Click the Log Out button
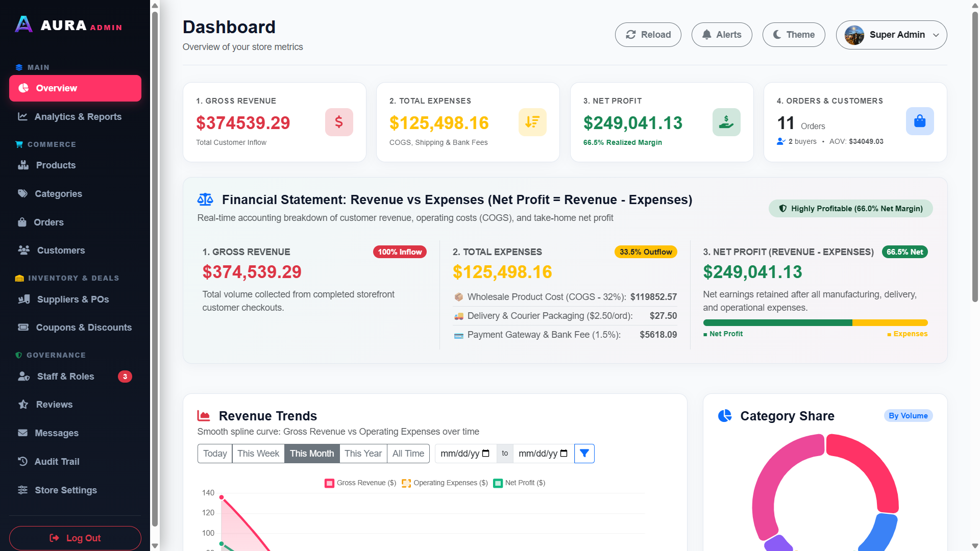Image resolution: width=980 pixels, height=551 pixels. point(75,538)
